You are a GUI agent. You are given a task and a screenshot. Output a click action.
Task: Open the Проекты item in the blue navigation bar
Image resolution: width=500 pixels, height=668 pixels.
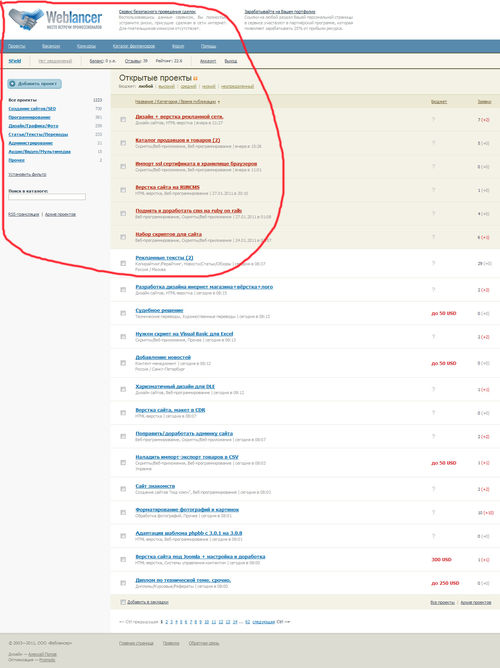pos(17,46)
